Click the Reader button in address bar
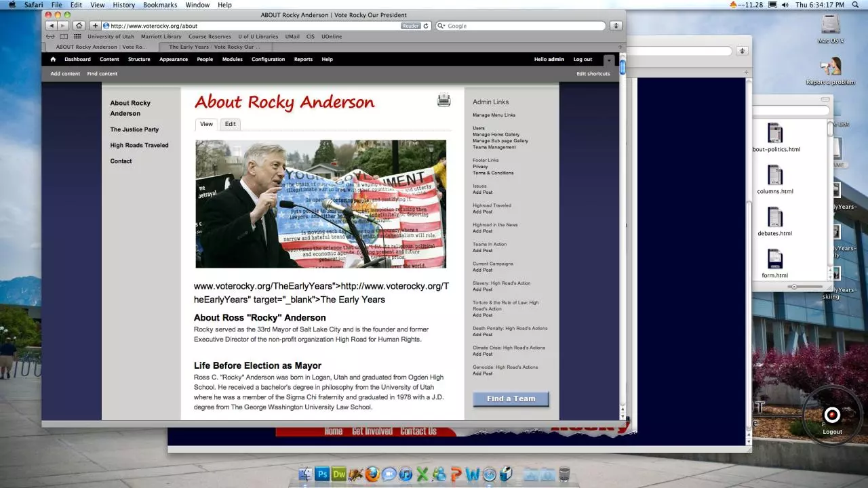Screen dimensions: 868x488 [x=411, y=26]
